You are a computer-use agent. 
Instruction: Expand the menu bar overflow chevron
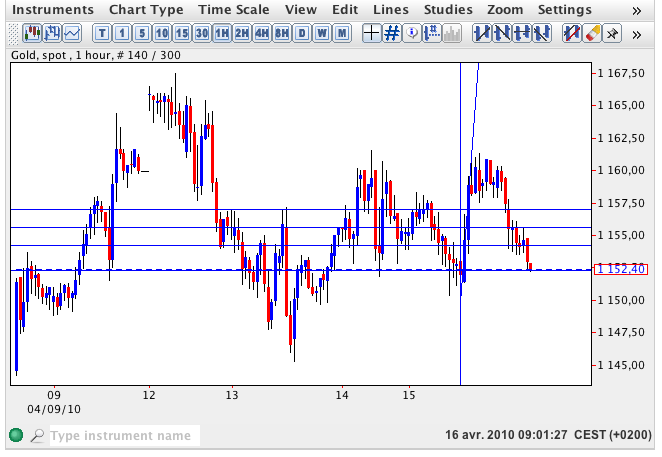[638, 10]
